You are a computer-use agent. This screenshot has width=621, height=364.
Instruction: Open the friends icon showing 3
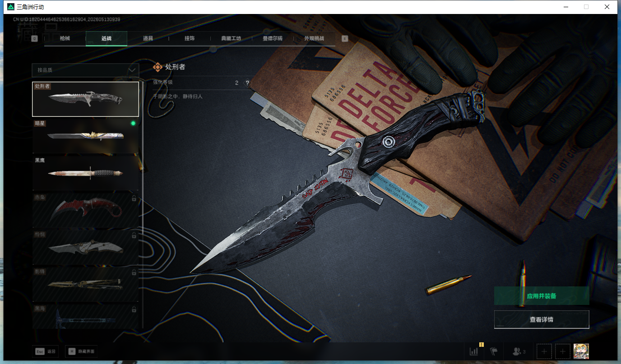(x=519, y=351)
